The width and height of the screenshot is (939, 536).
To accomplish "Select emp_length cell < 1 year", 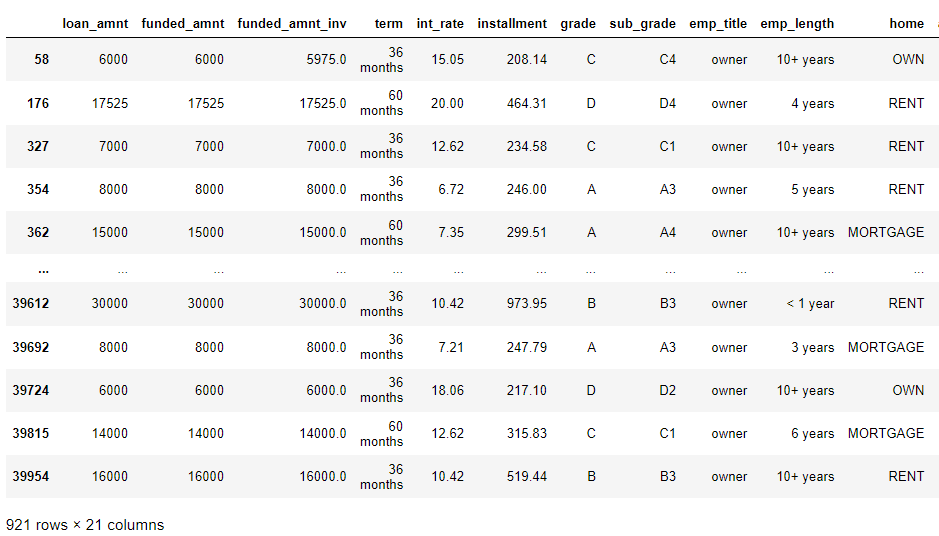I will pyautogui.click(x=810, y=303).
